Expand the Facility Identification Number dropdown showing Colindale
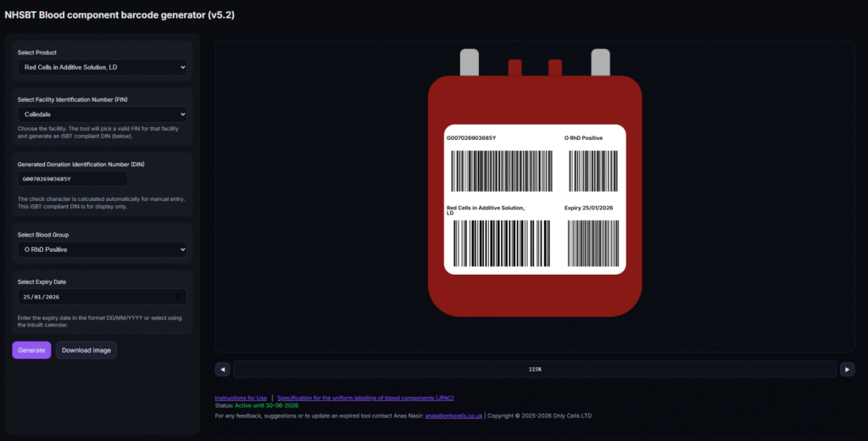Viewport: 868px width, 441px height. tap(102, 114)
